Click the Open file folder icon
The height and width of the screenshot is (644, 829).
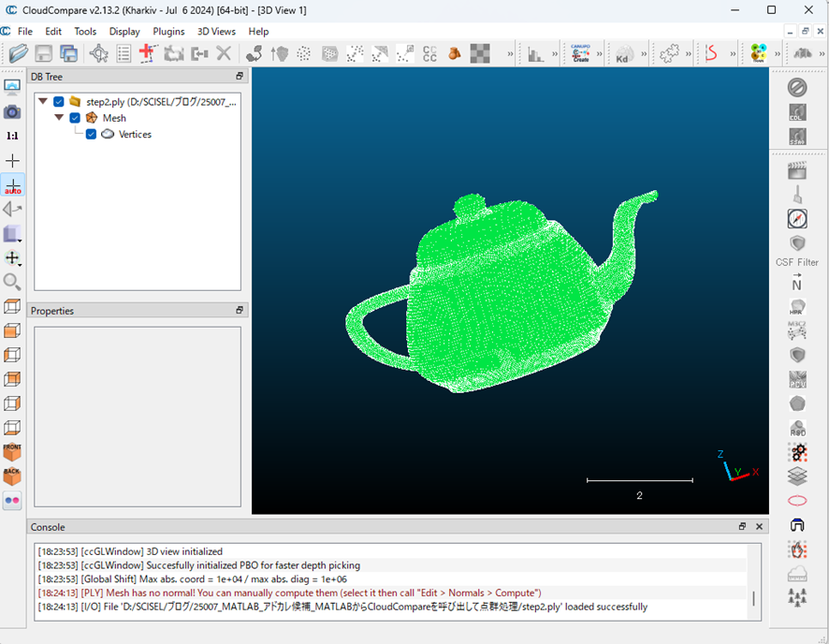(19, 54)
